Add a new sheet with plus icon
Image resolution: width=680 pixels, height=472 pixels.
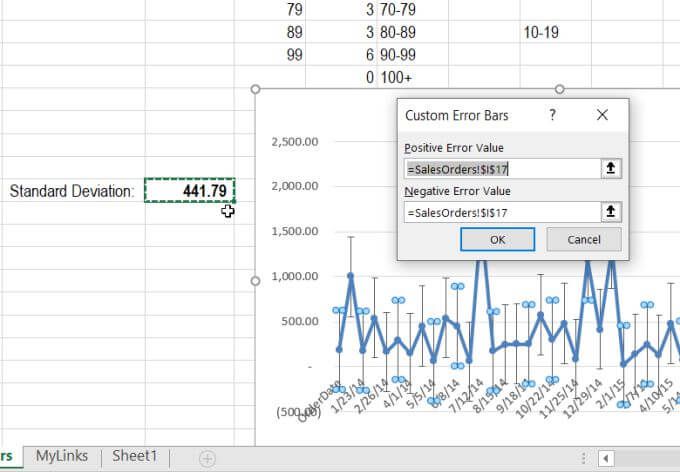tap(207, 458)
